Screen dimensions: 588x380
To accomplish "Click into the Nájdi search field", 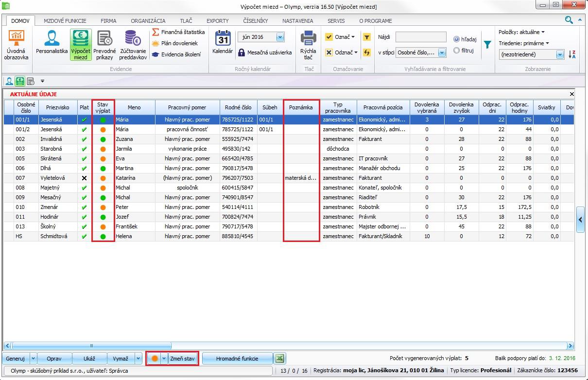I will pyautogui.click(x=421, y=37).
